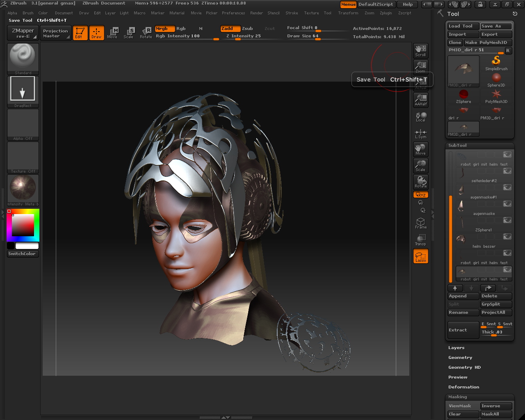Click the Append subtool button
The width and height of the screenshot is (525, 420).
pos(463,296)
